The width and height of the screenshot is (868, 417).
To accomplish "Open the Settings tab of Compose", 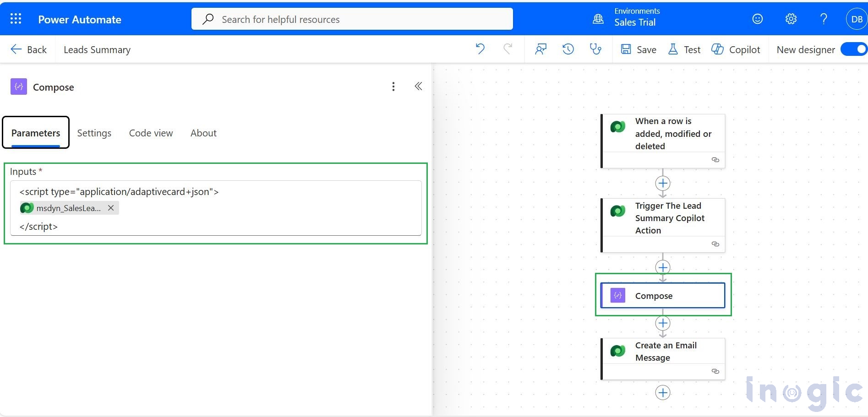I will [94, 133].
